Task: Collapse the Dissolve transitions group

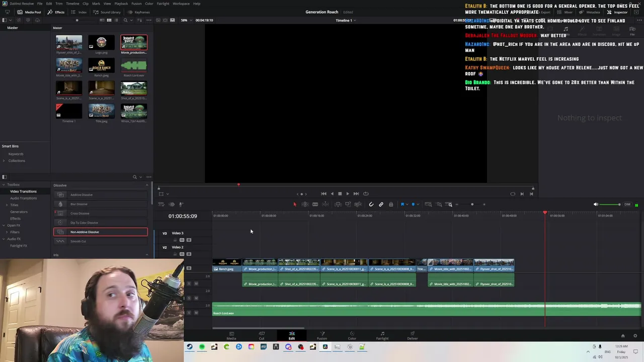Action: pos(147,186)
